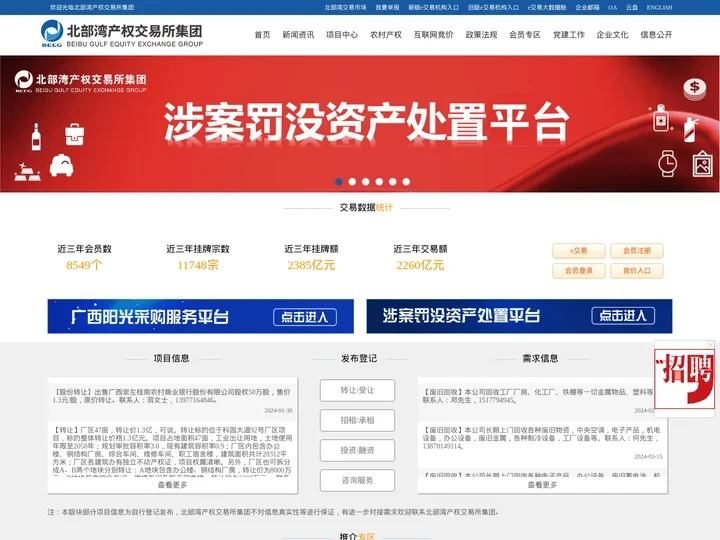Select the fifth banner carousel dot
720x540 pixels.
pos(393,182)
